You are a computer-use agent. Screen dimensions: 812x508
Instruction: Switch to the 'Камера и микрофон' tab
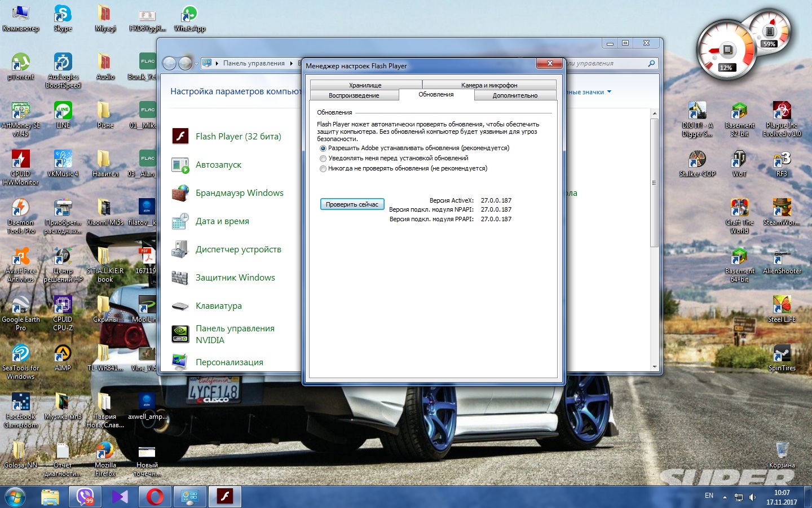pos(489,85)
